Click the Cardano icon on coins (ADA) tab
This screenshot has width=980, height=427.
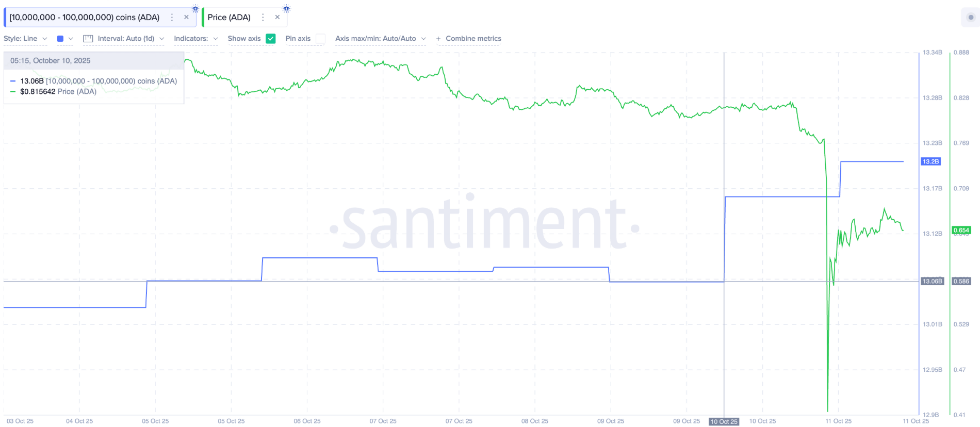pos(195,8)
